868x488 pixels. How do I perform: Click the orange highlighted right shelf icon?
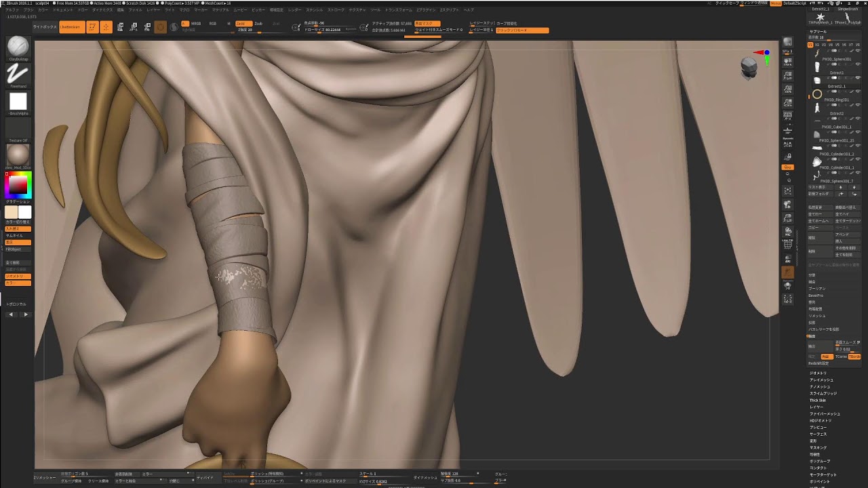click(x=788, y=272)
